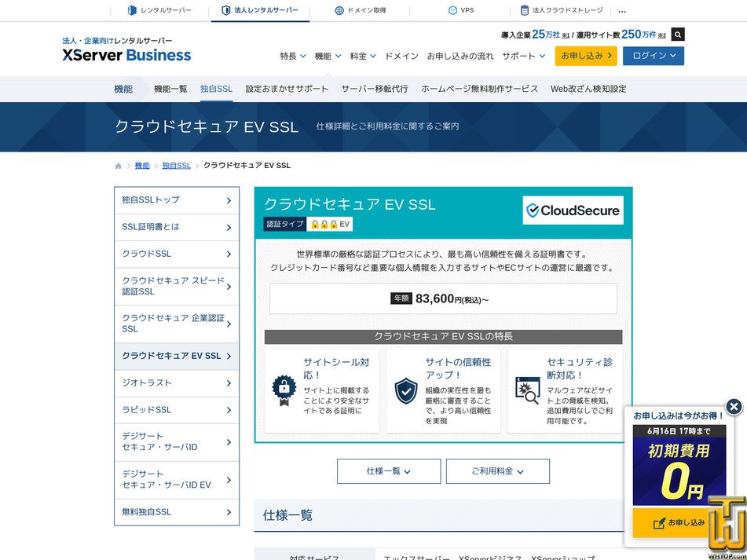Click the サイトシール対応！ heading
This screenshot has width=747, height=560.
(336, 368)
